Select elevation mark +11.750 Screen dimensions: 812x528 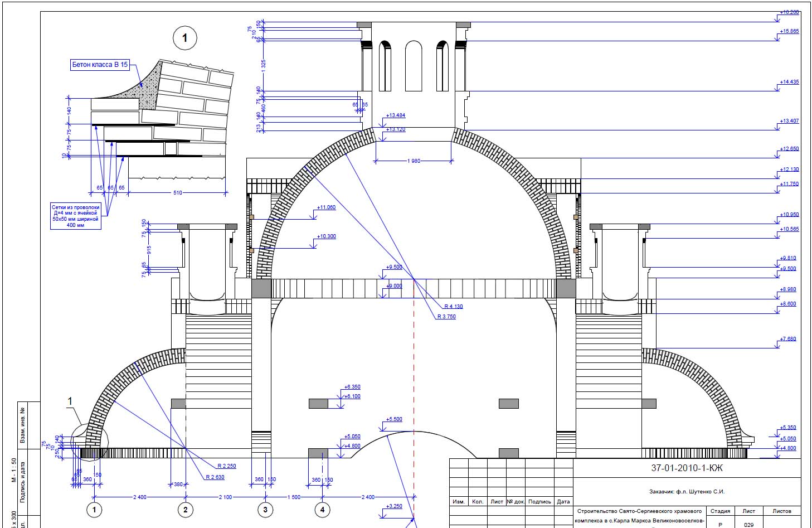[789, 184]
